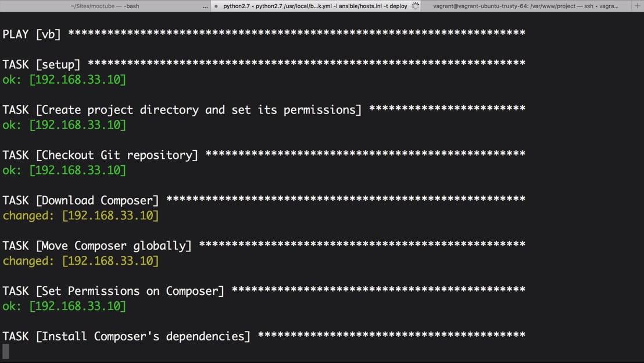
Task: Click the changed result under Move Composer globally
Action: click(x=80, y=261)
